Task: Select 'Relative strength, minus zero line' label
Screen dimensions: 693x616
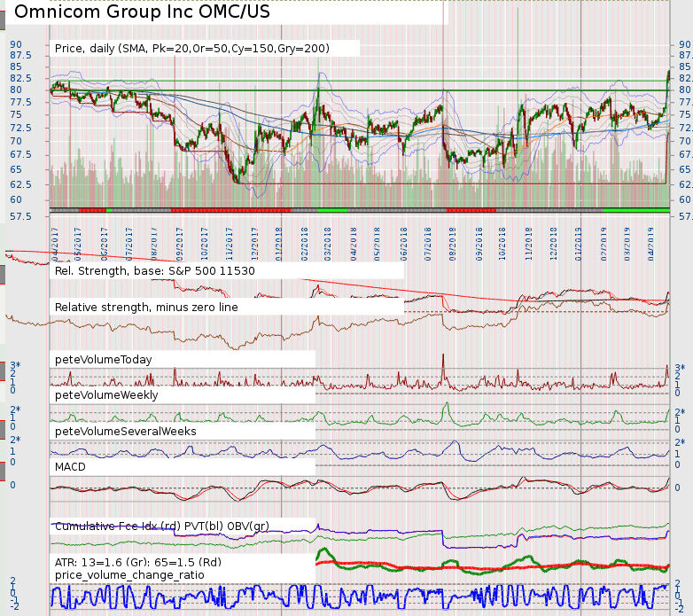Action: pyautogui.click(x=146, y=308)
